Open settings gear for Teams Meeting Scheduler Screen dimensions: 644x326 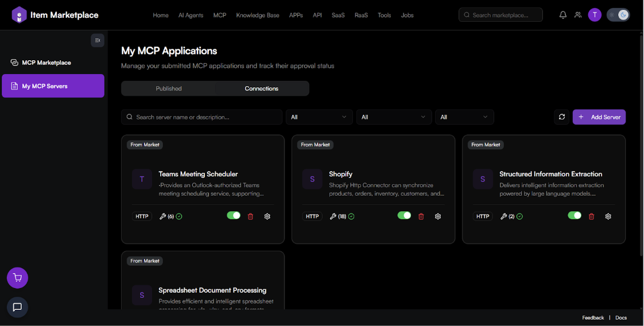267,216
